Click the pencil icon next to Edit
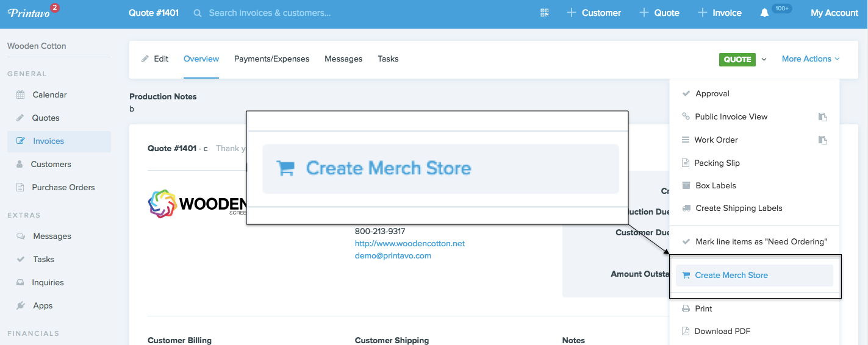 145,59
